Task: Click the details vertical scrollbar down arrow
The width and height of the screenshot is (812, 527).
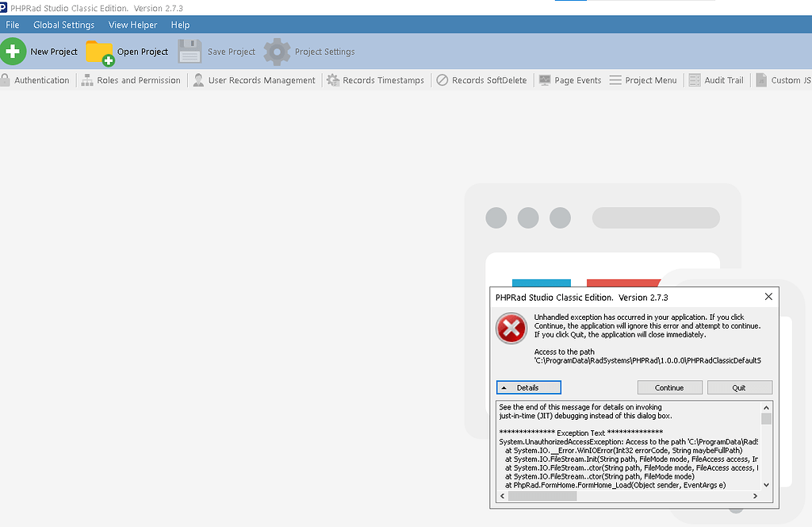Action: 767,485
